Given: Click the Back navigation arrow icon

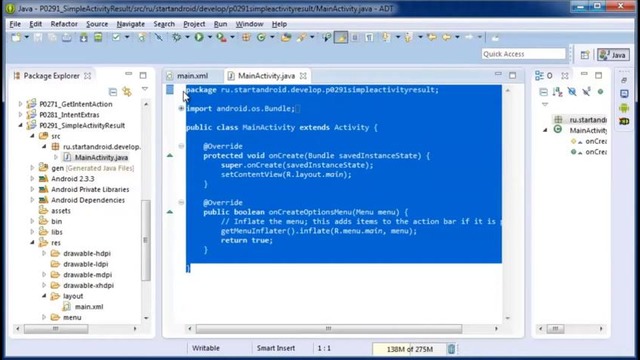Looking at the screenshot, I should click(x=447, y=38).
